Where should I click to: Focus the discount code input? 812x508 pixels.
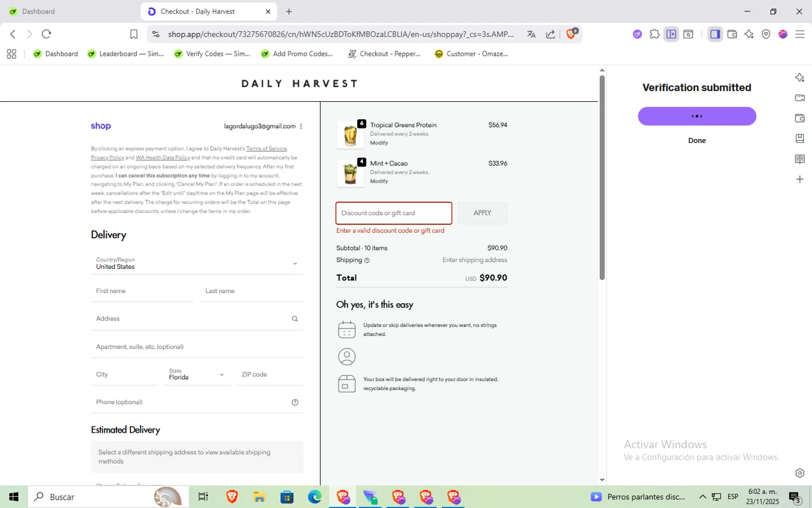394,213
